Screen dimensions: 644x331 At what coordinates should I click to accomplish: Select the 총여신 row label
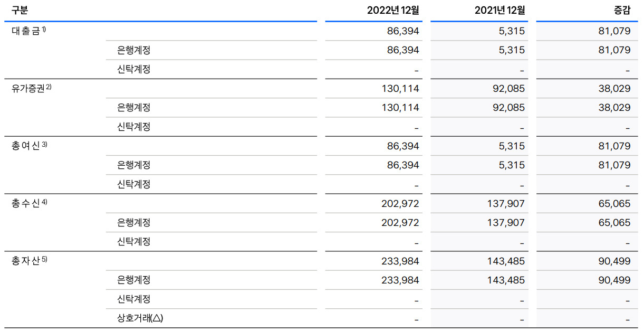pyautogui.click(x=30, y=146)
